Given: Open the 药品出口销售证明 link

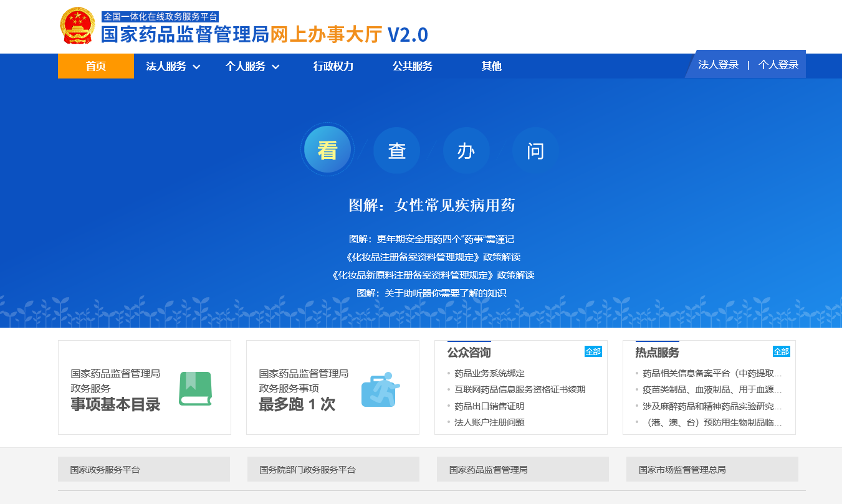Looking at the screenshot, I should coord(489,406).
